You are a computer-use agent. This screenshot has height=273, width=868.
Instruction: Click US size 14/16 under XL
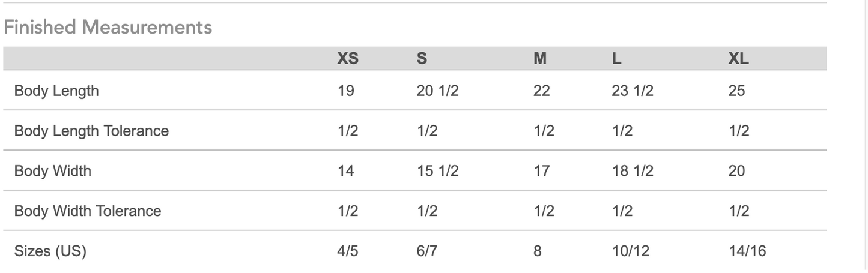[747, 251]
